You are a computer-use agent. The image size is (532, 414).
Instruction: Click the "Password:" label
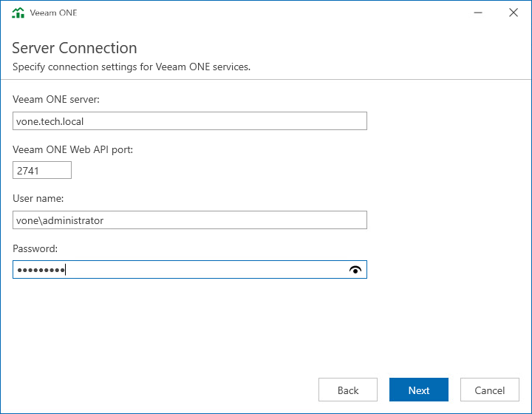coord(35,248)
